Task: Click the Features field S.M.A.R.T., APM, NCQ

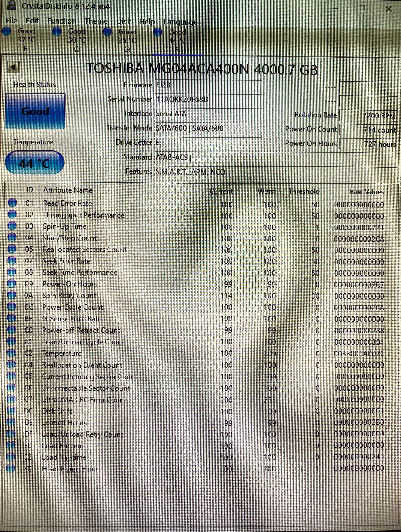Action: [x=276, y=172]
